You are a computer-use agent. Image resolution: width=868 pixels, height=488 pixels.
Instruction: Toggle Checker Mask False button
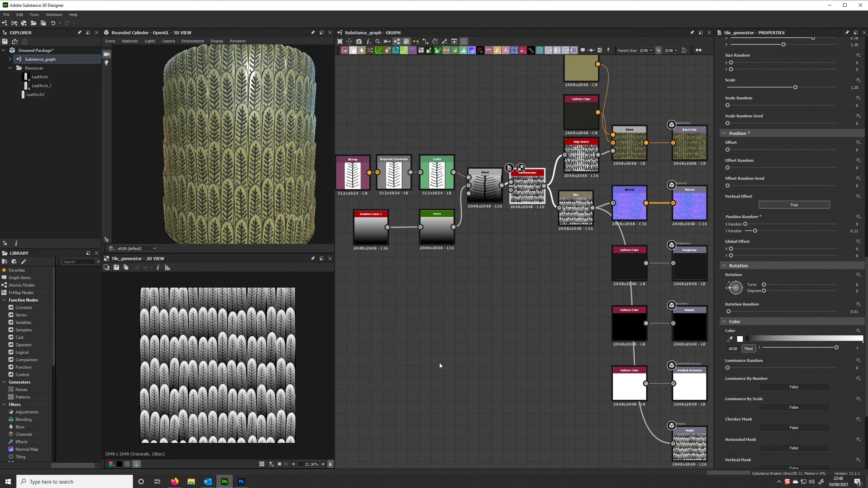tap(794, 428)
